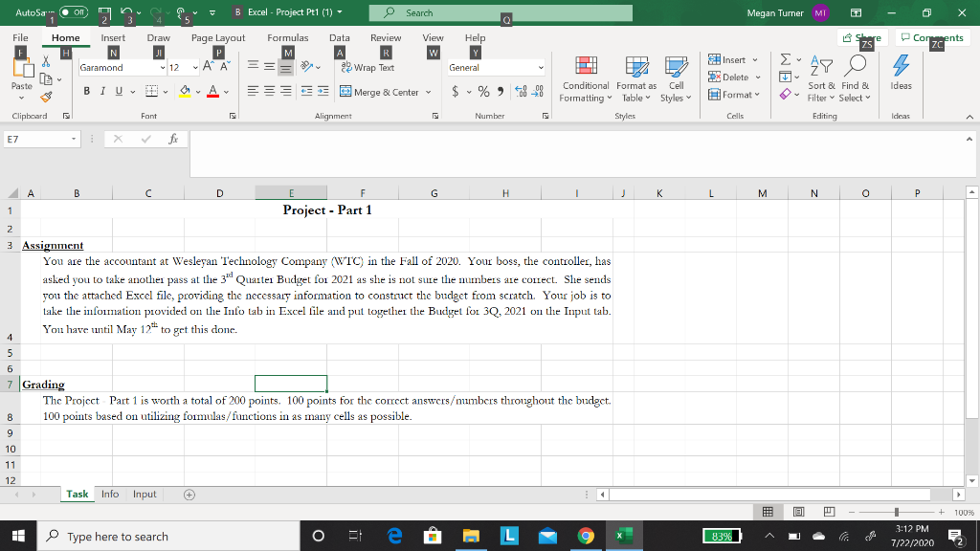
Task: Apply Format as Table
Action: (635, 80)
